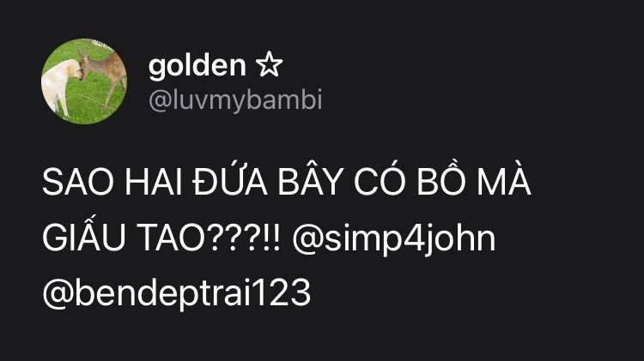Click the @ sign before bendeptrai123

pyautogui.click(x=58, y=294)
